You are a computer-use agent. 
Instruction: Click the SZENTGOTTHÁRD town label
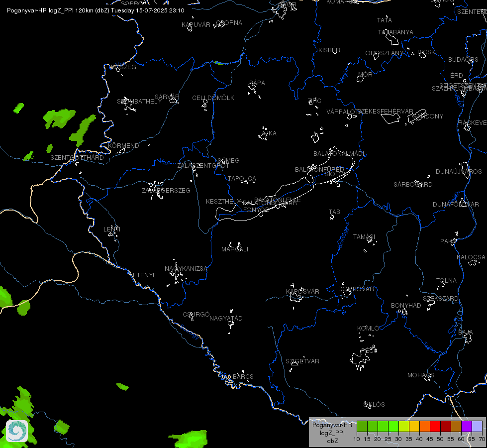click(x=77, y=158)
